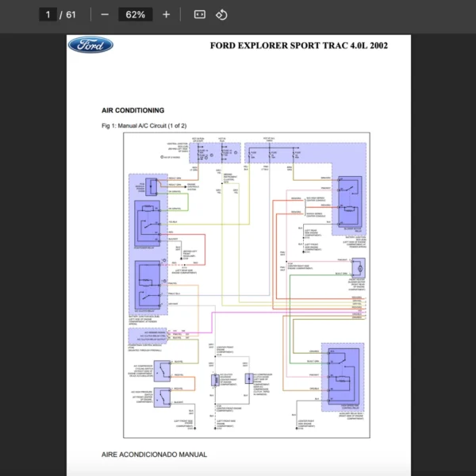Click caption Fig 1: Manual A/C Circuit (1 of 2)
Viewport: 476px width, 476px height.
144,125
